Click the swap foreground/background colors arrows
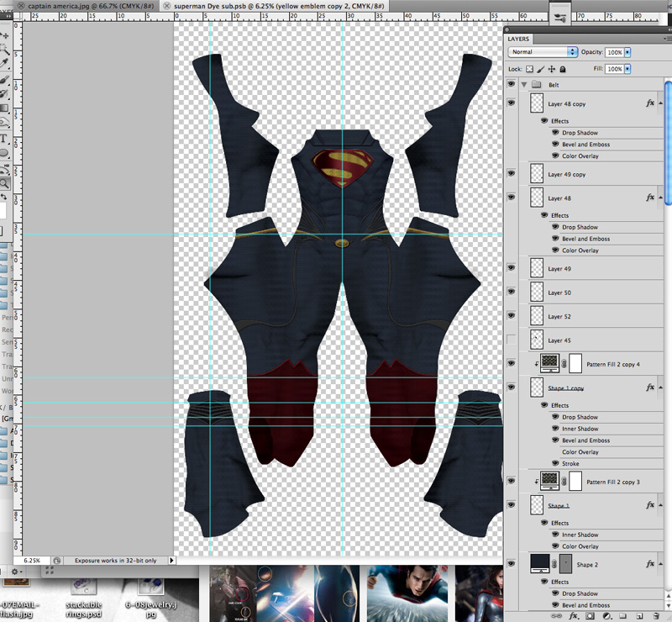672x622 pixels. click(x=4, y=197)
